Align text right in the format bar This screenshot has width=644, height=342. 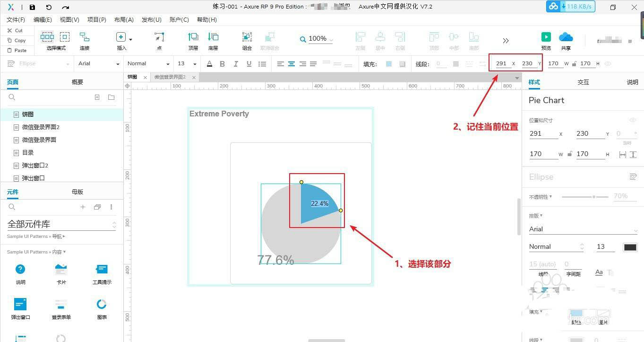(x=302, y=64)
